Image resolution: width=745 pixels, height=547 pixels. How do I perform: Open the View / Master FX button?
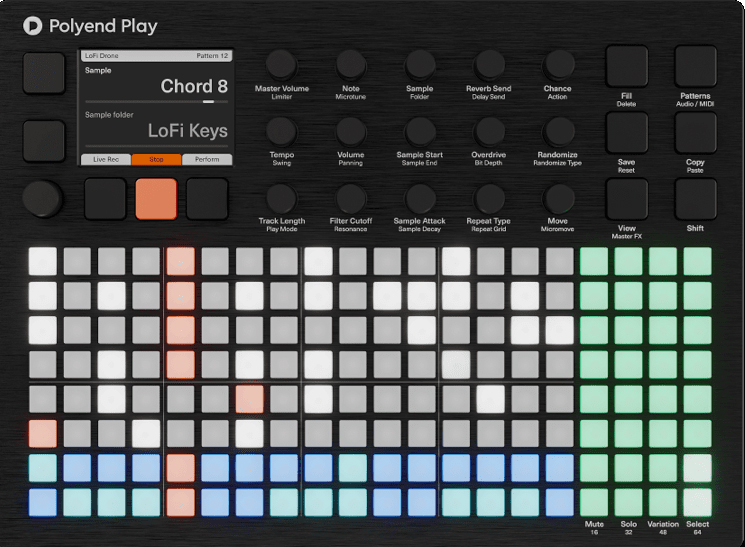[x=626, y=199]
